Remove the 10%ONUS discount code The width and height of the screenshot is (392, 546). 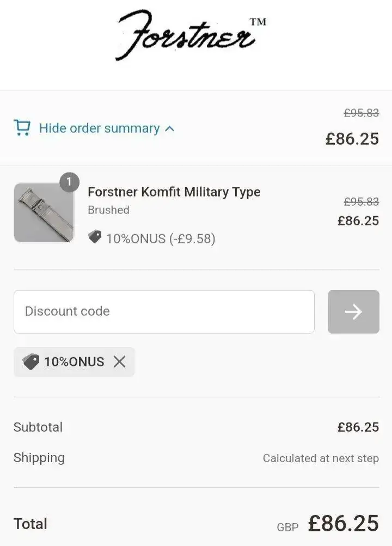point(119,361)
